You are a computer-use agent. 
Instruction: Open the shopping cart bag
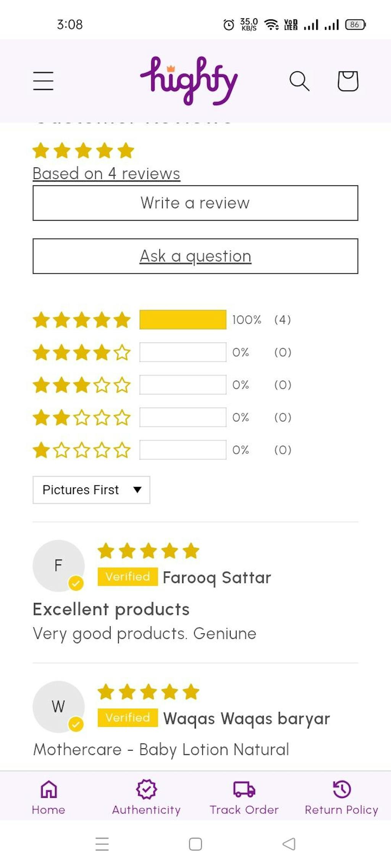coord(347,81)
